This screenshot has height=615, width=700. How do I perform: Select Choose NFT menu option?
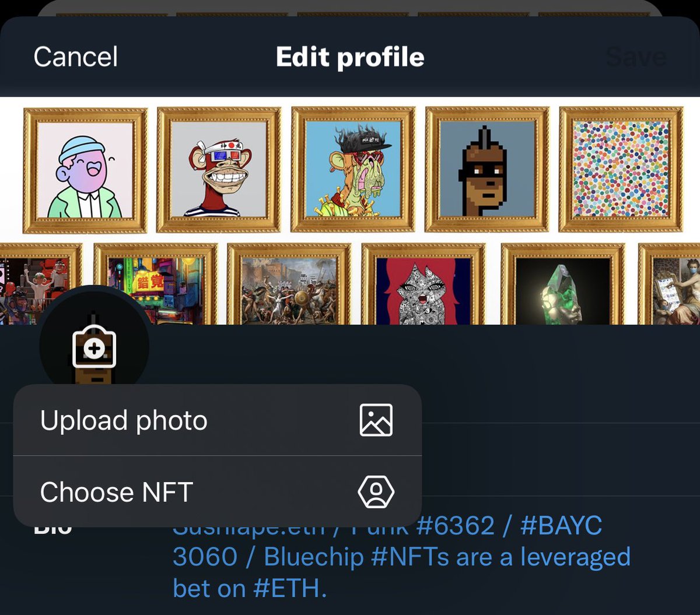(217, 491)
